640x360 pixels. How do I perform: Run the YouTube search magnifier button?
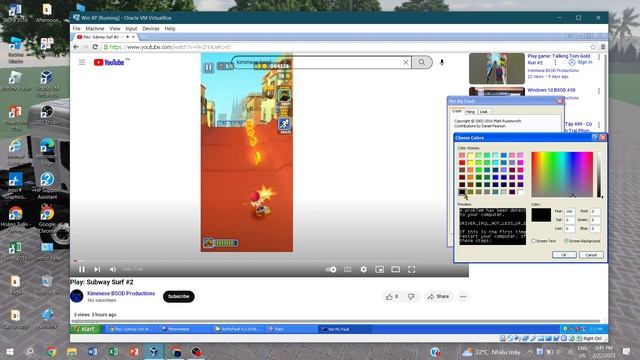pyautogui.click(x=422, y=62)
